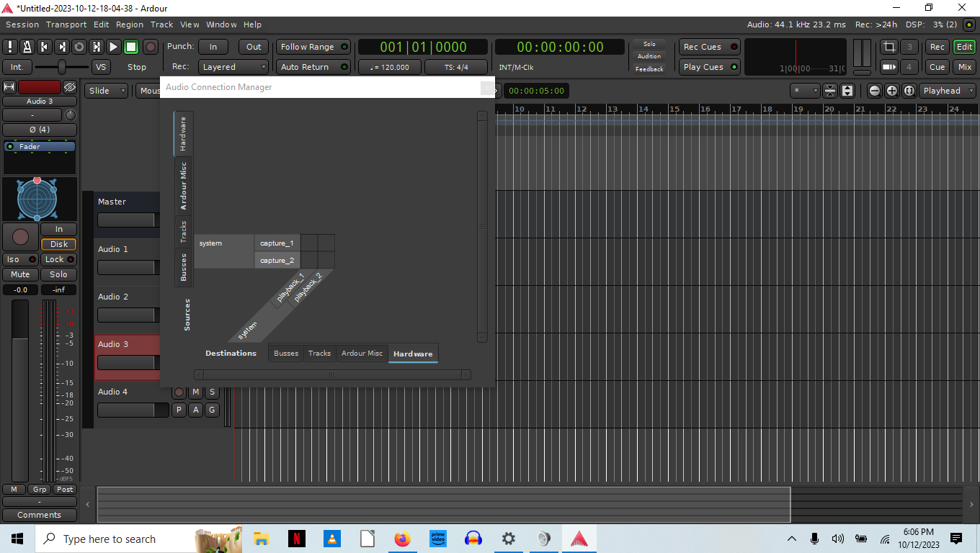
Task: Open the Layered record mode dropdown
Action: pyautogui.click(x=233, y=67)
